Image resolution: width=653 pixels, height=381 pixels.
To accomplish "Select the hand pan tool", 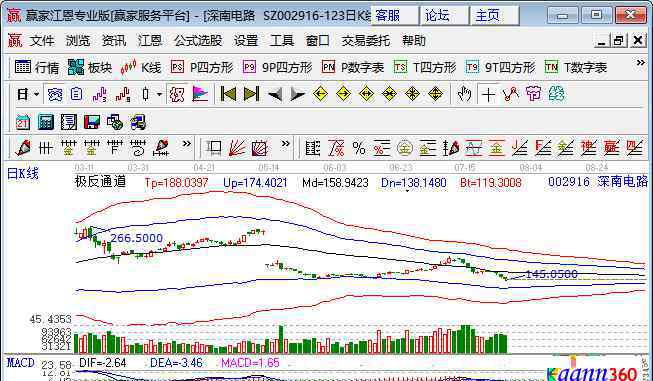I will click(x=464, y=95).
